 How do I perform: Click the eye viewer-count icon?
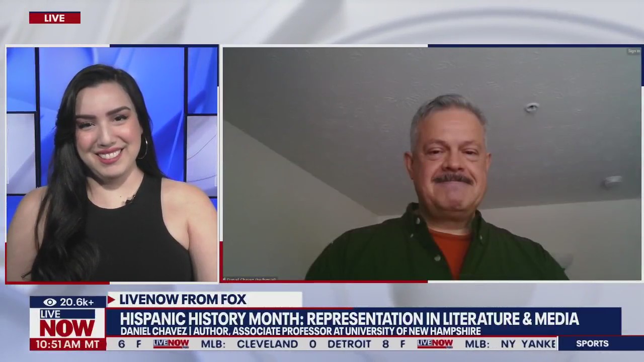point(50,302)
